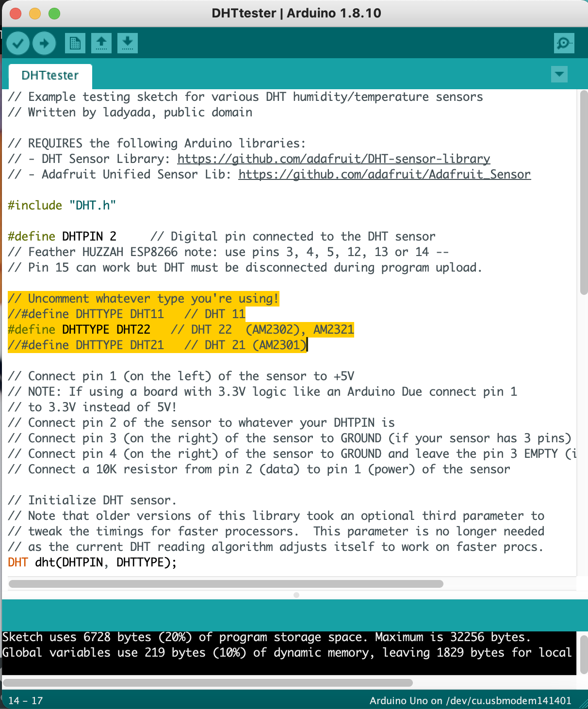
Task: Save the sketch with the down-arrow icon
Action: click(128, 44)
